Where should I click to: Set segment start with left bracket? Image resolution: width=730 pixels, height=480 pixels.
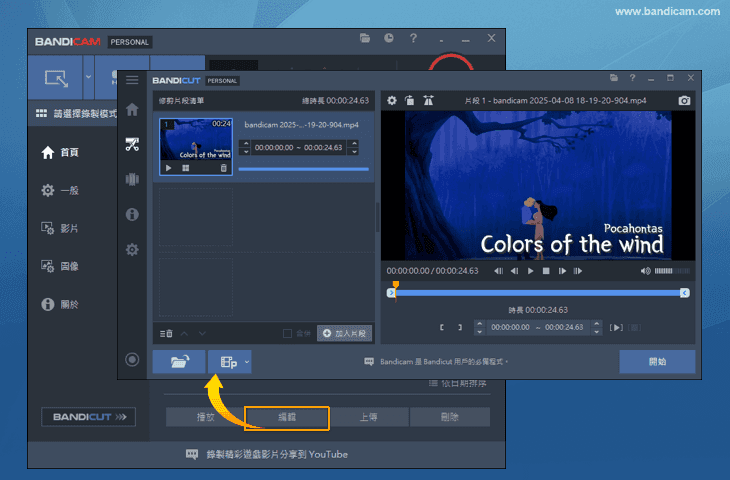[x=442, y=327]
